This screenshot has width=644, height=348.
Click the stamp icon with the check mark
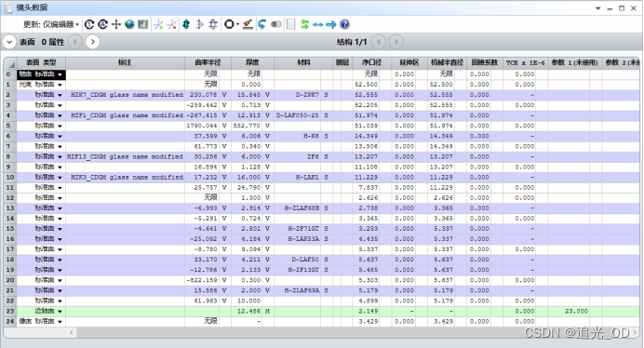click(x=248, y=24)
